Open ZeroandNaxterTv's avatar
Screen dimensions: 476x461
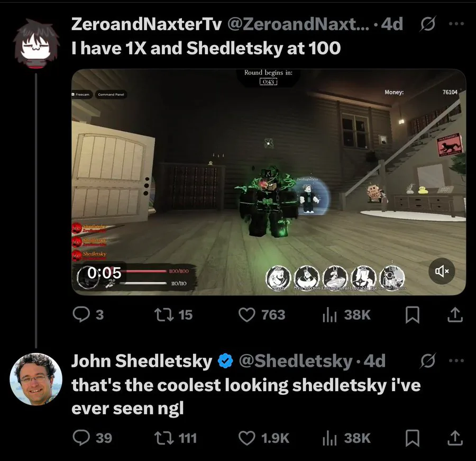[36, 43]
